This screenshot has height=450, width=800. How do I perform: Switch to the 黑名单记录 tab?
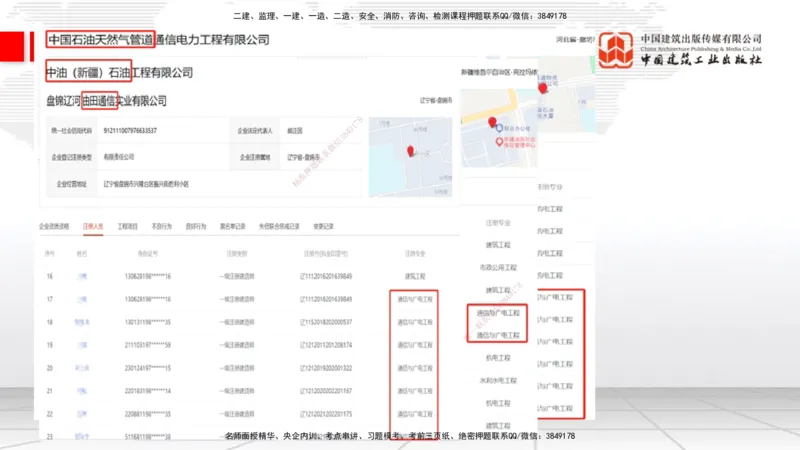[x=233, y=226]
